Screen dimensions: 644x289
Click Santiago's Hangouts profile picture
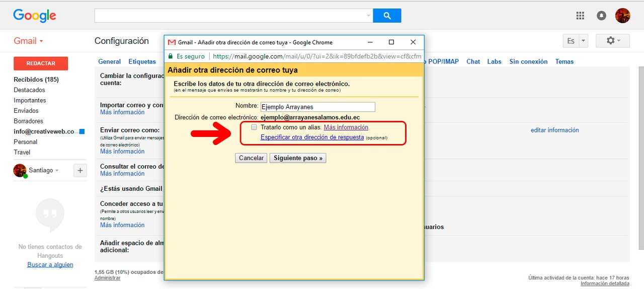[x=20, y=170]
